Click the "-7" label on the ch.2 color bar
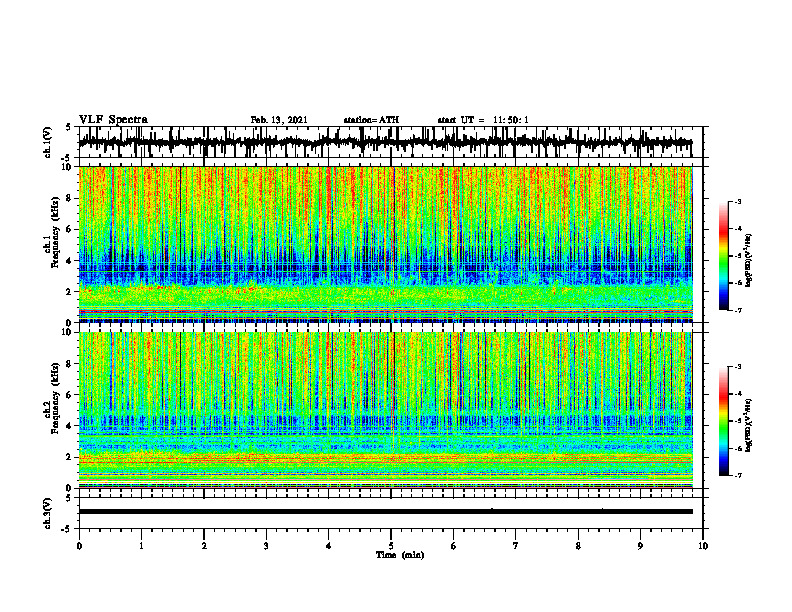The height and width of the screenshot is (612, 792). [738, 475]
